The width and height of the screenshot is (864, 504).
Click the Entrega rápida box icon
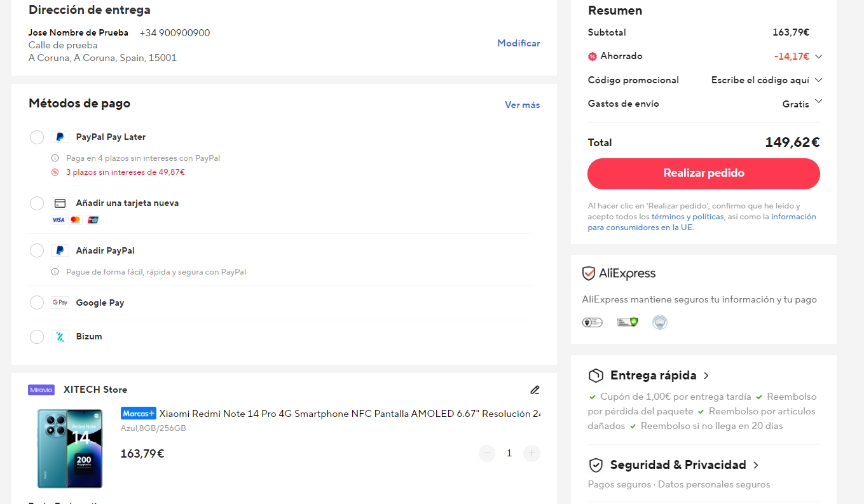(x=596, y=376)
